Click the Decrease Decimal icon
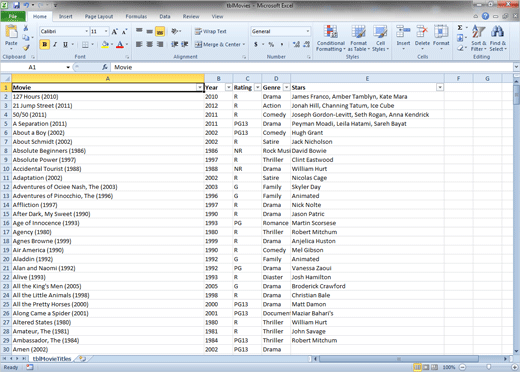The width and height of the screenshot is (520, 372). (x=307, y=44)
